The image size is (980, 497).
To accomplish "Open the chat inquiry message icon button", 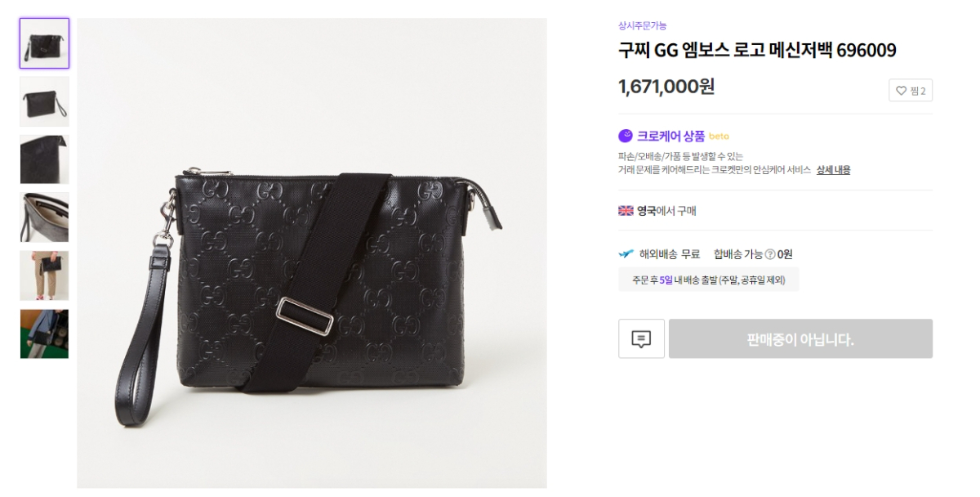I will (x=642, y=338).
